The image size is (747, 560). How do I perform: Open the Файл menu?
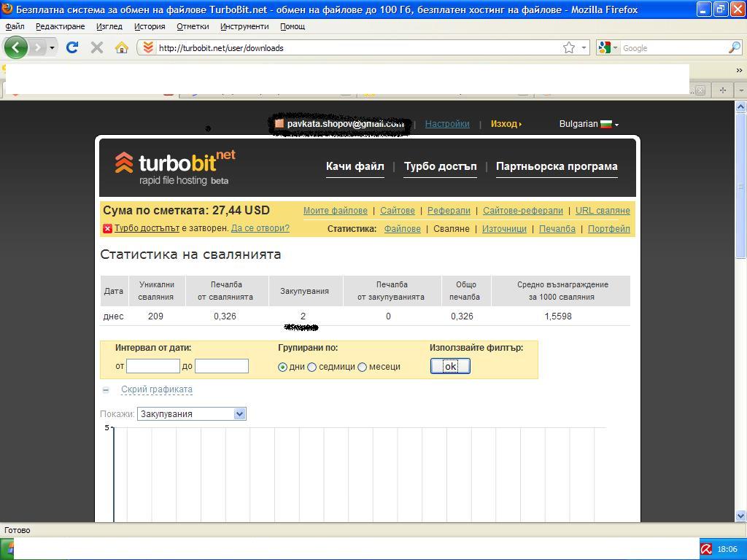click(x=15, y=26)
